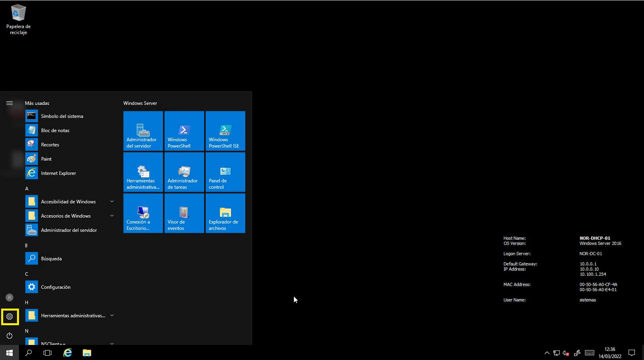This screenshot has height=360, width=644.
Task: Click the Administrador del servidor tile
Action: (x=143, y=131)
